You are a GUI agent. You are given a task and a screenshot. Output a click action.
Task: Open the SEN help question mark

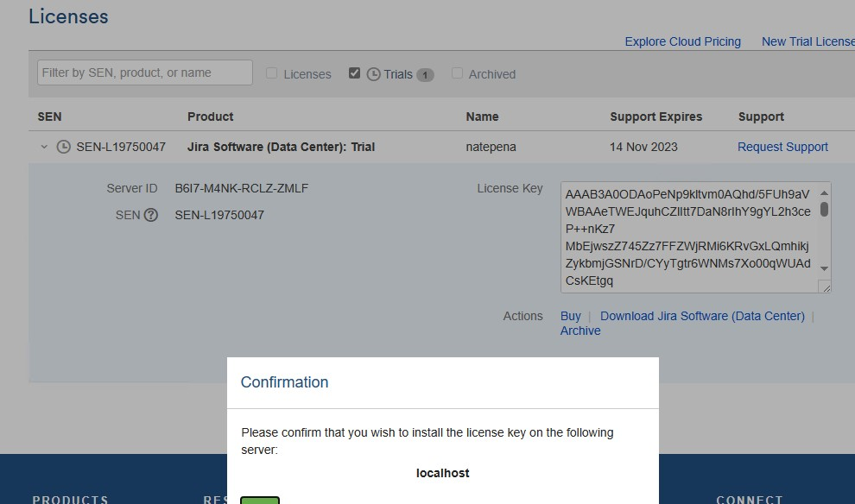coord(153,215)
